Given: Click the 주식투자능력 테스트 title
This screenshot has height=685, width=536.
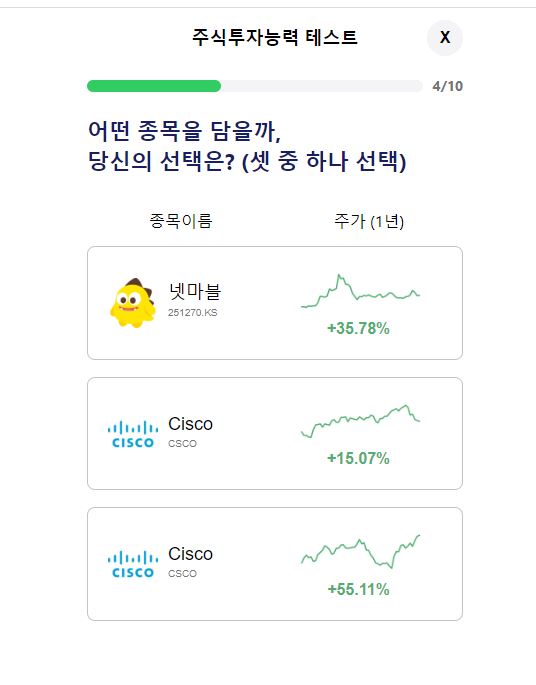Looking at the screenshot, I should click(x=275, y=37).
